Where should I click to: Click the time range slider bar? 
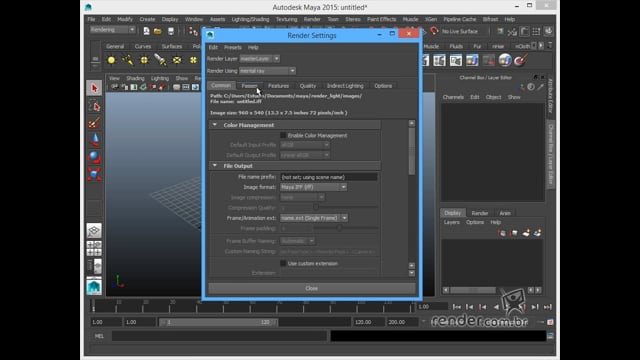coord(218,322)
